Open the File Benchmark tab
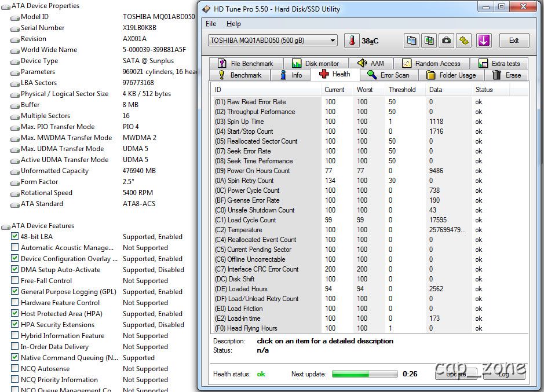This screenshot has width=544, height=392. tap(246, 64)
